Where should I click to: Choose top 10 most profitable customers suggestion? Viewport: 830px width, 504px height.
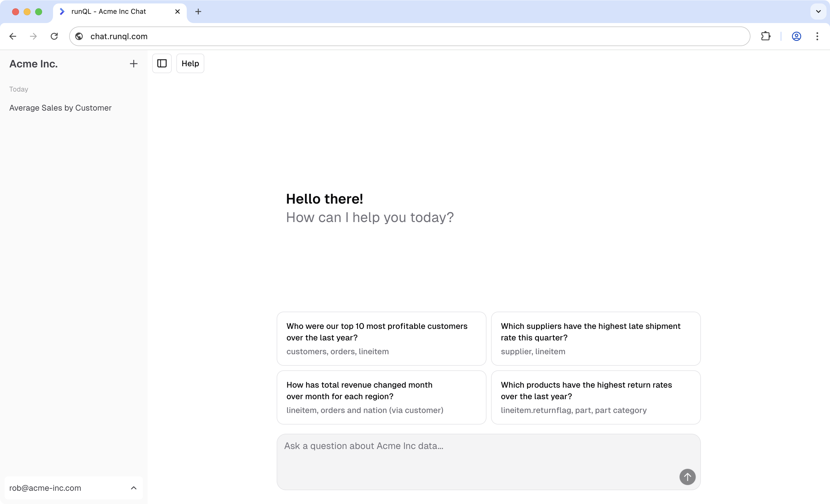(x=381, y=338)
